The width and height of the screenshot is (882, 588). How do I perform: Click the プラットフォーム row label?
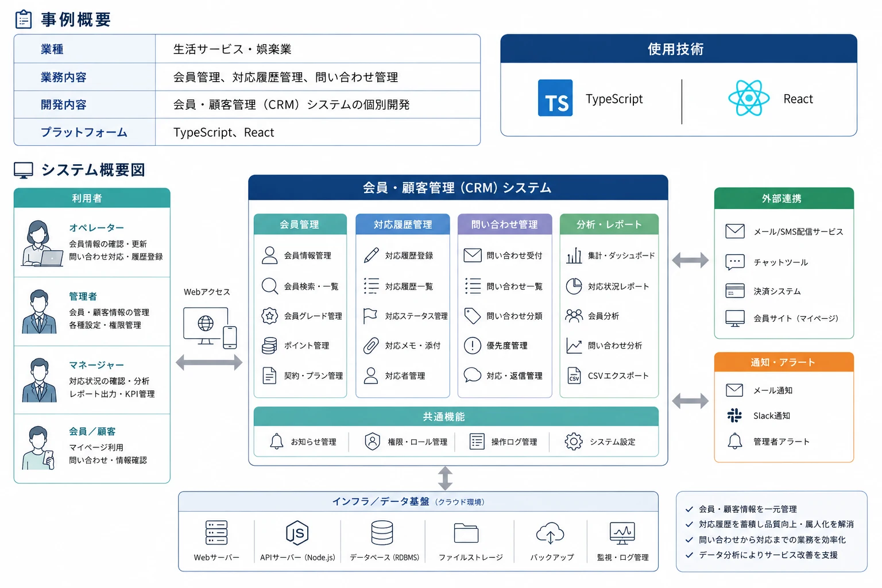84,132
